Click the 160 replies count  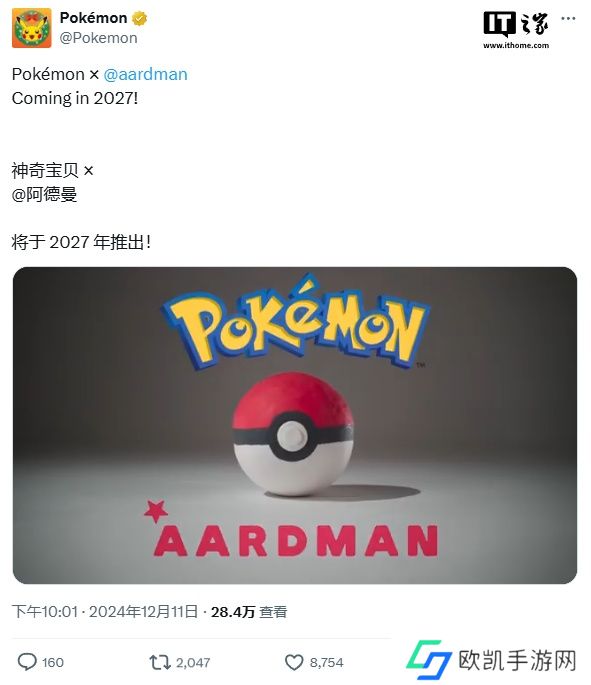53,663
